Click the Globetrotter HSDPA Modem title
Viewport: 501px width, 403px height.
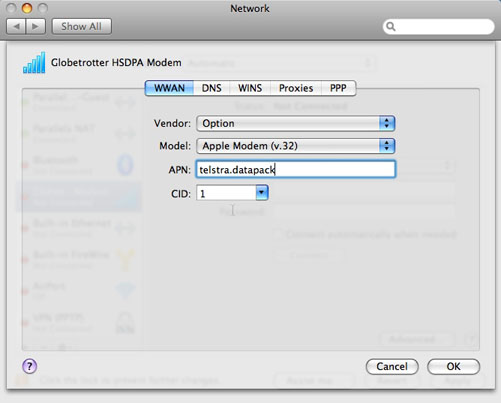(116, 63)
